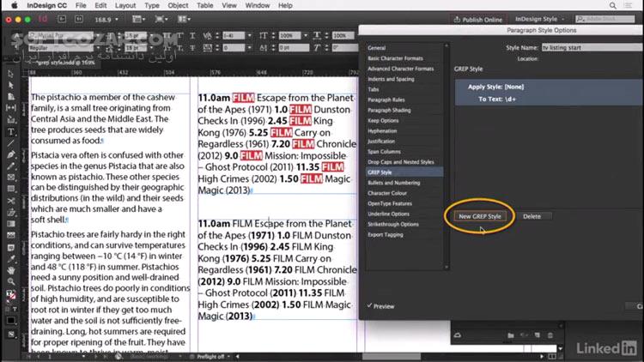
Task: Select the Gap tool
Action: (10, 108)
